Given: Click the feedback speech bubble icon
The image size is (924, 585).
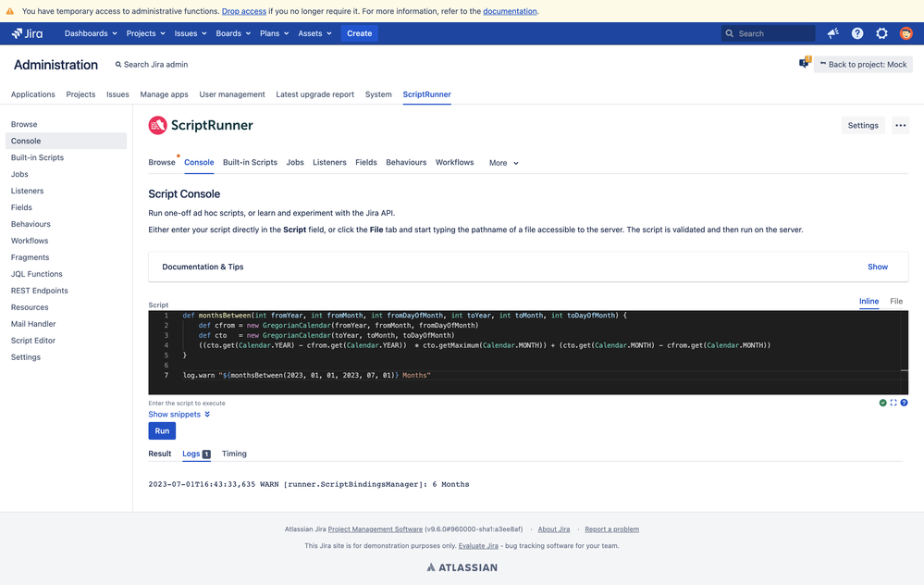Looking at the screenshot, I should (805, 63).
